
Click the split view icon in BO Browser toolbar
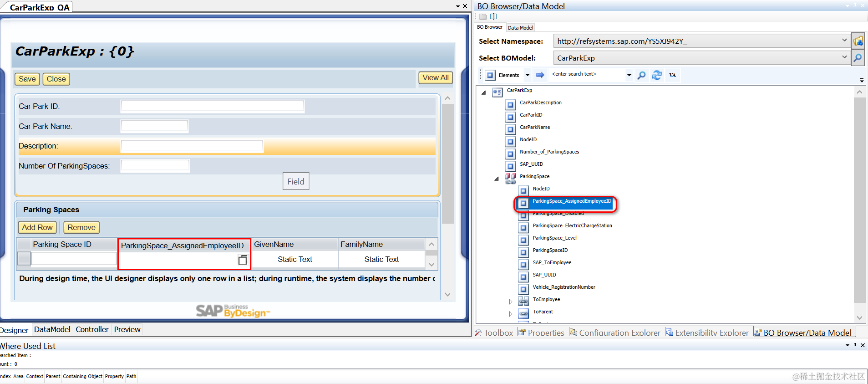point(493,16)
